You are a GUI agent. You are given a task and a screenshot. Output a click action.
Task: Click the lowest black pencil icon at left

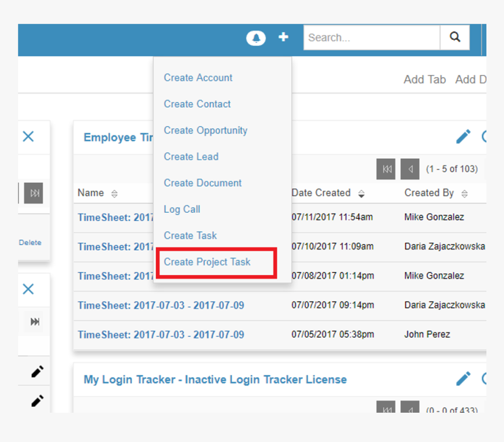[x=38, y=401]
